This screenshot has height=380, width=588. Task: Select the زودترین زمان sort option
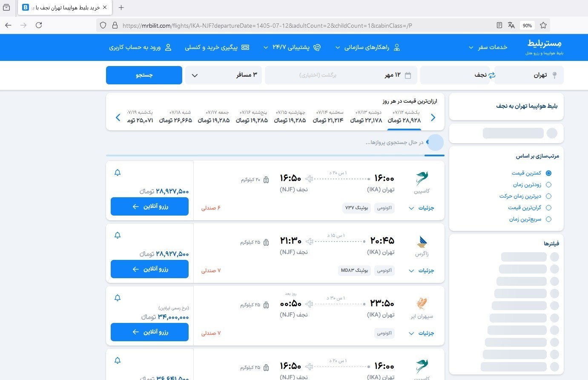pos(532,184)
